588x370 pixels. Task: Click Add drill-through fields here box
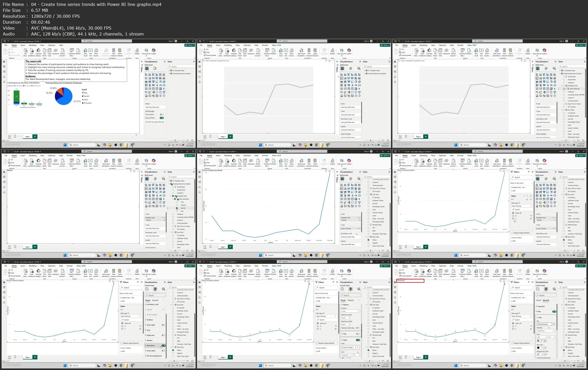[155, 122]
